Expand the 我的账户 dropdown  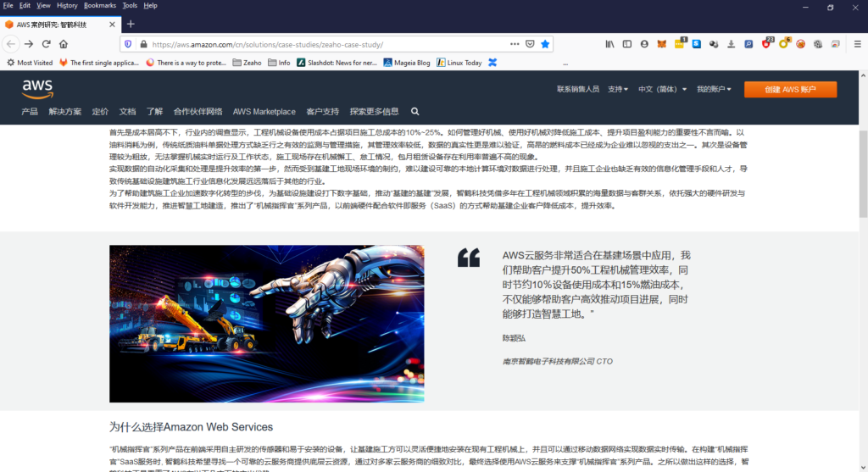[x=714, y=89]
